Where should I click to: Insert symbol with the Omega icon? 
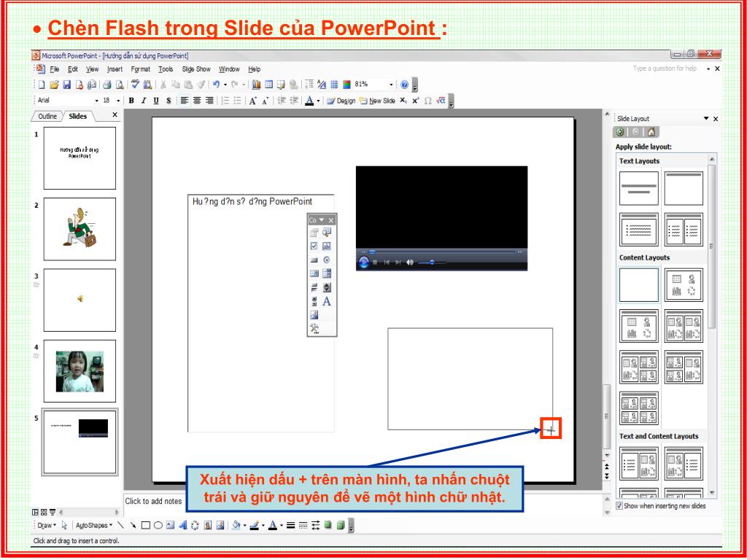427,101
